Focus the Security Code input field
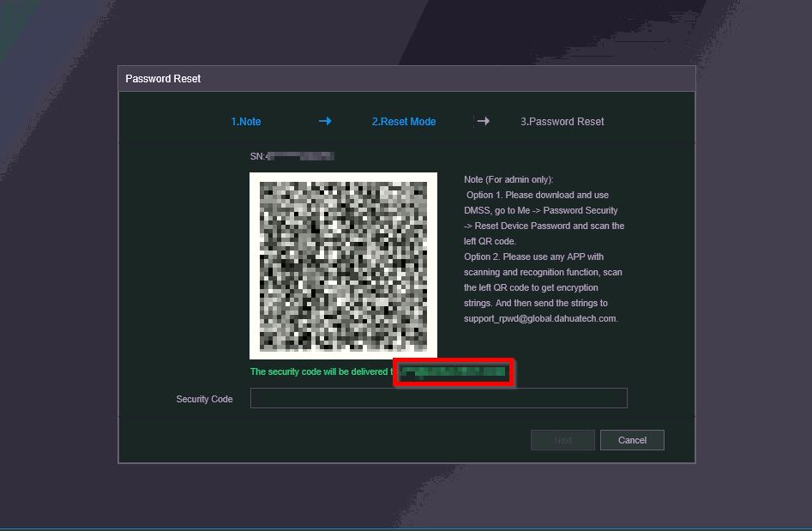This screenshot has height=531, width=812. [439, 398]
